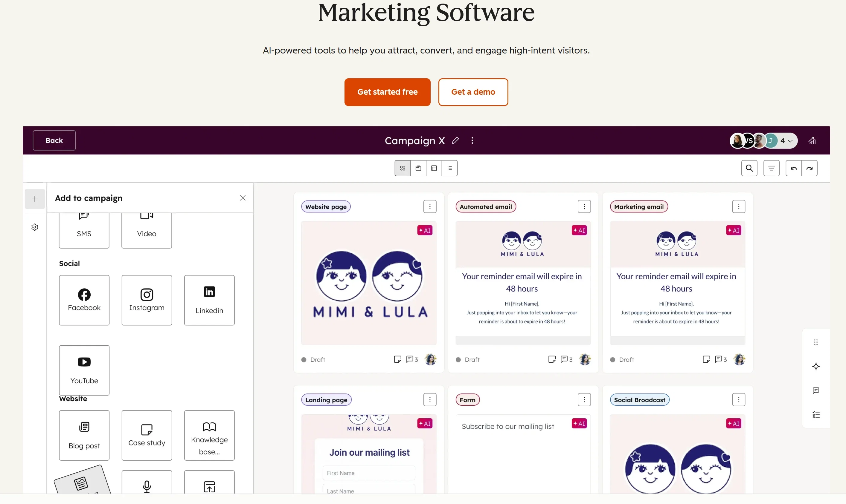Click the pencil icon beside Campaign X
The image size is (846, 504).
pos(455,141)
